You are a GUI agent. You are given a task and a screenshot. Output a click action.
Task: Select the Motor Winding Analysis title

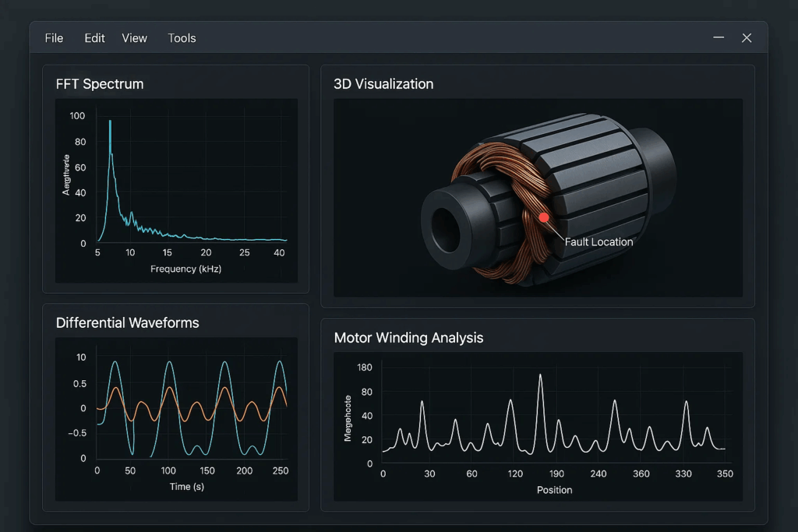click(408, 338)
